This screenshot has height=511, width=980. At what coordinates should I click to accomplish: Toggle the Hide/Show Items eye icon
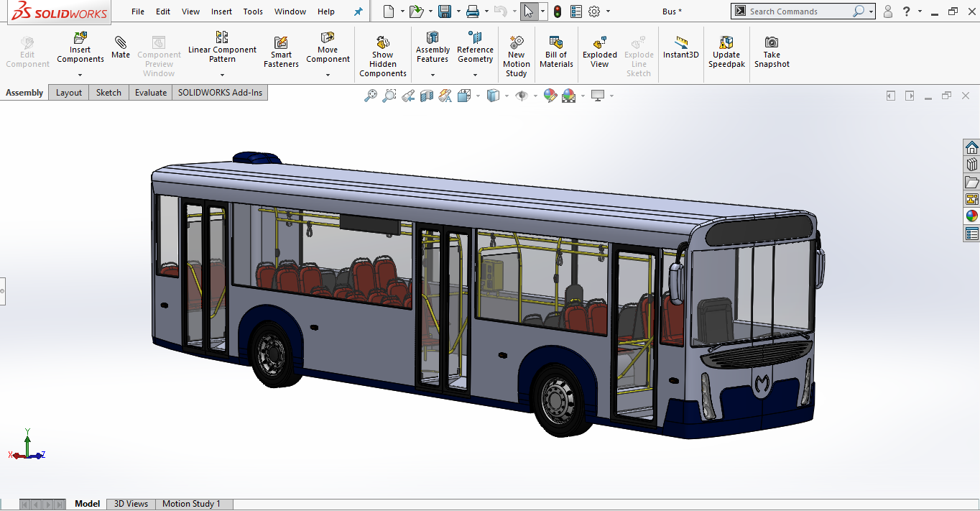[522, 96]
